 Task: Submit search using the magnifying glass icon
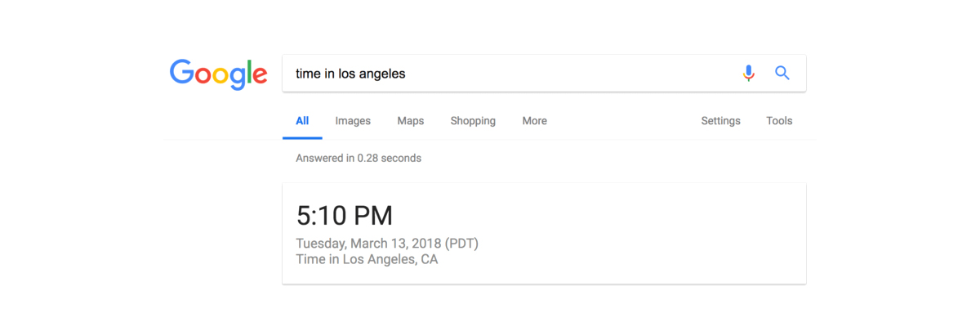pos(782,73)
